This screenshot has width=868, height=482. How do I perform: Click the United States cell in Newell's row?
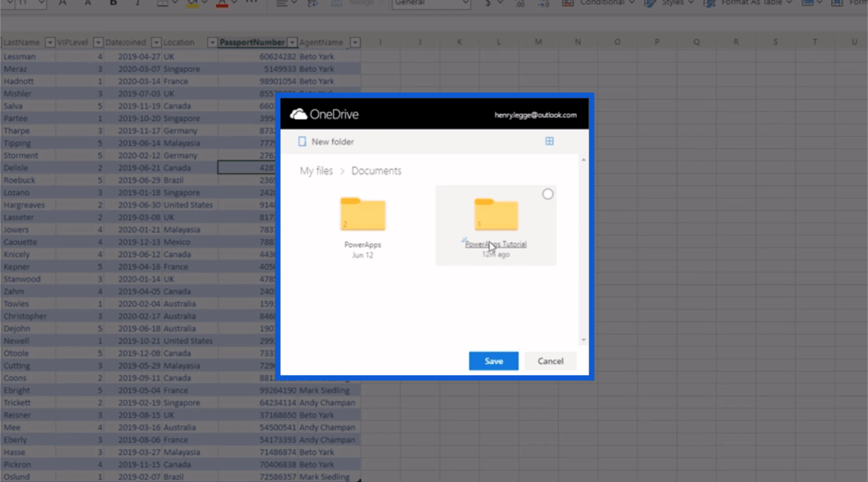190,341
